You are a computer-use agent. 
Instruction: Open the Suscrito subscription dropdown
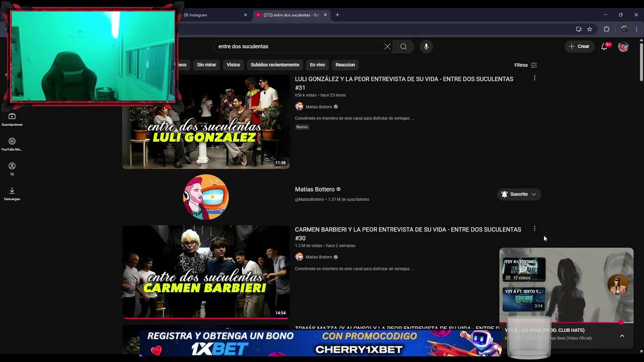pos(519,194)
